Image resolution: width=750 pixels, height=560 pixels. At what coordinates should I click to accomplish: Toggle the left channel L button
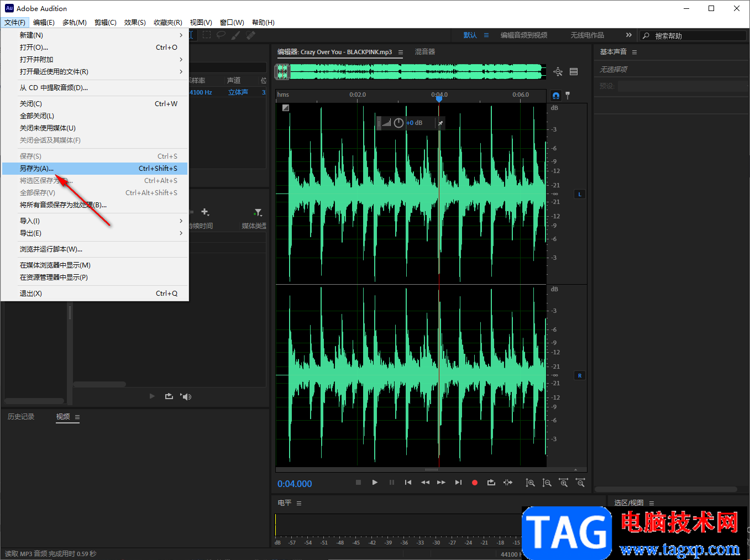pos(580,194)
